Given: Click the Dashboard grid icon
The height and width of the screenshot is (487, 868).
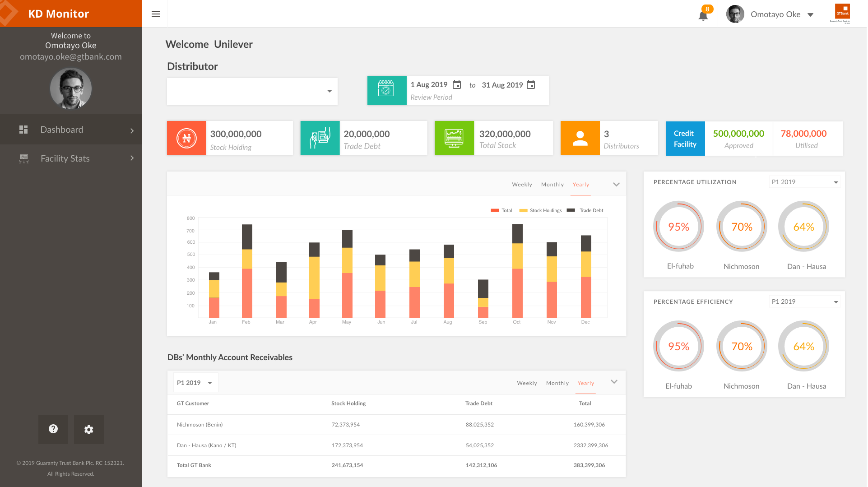Looking at the screenshot, I should click(23, 130).
